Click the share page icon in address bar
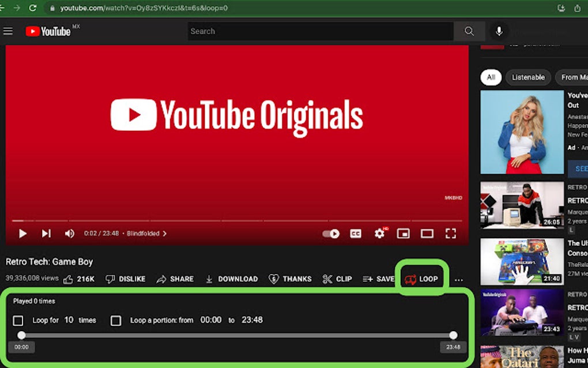This screenshot has height=368, width=588. pyautogui.click(x=577, y=8)
